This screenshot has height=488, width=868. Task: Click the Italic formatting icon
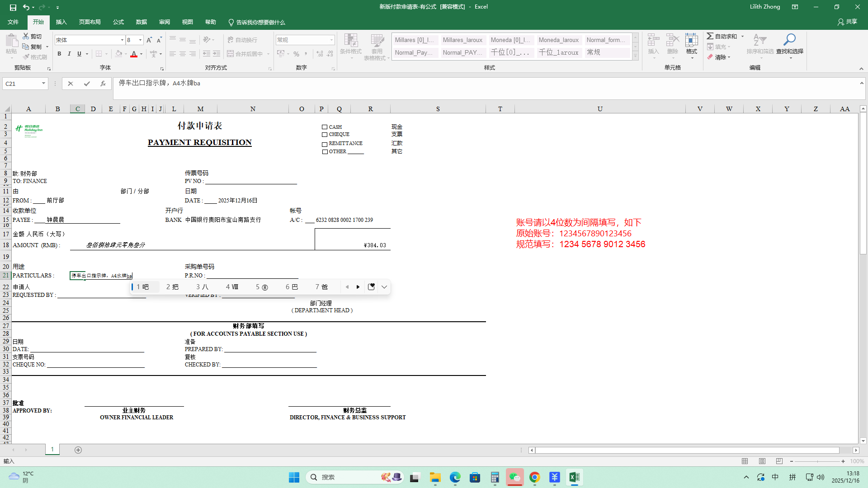coord(69,54)
